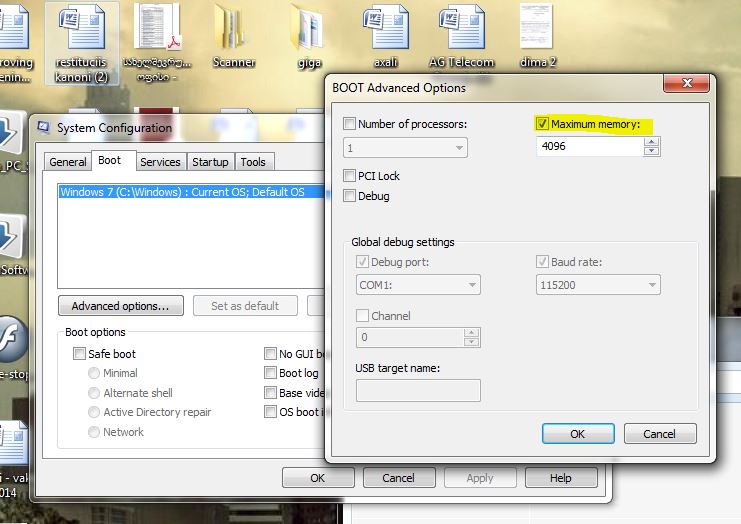This screenshot has height=524, width=741.
Task: Switch to the General tab
Action: (x=68, y=162)
